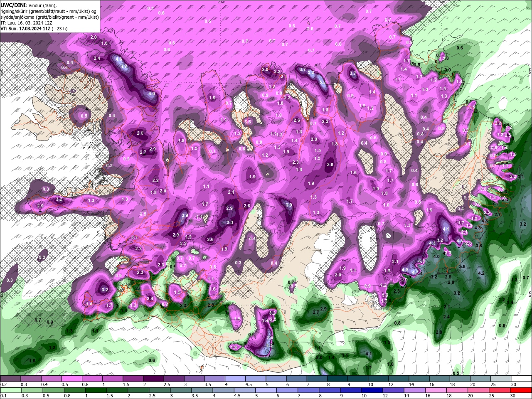Click the 'rigning/skúrir' legend description line
This screenshot has height=399, width=532.
coord(48,11)
